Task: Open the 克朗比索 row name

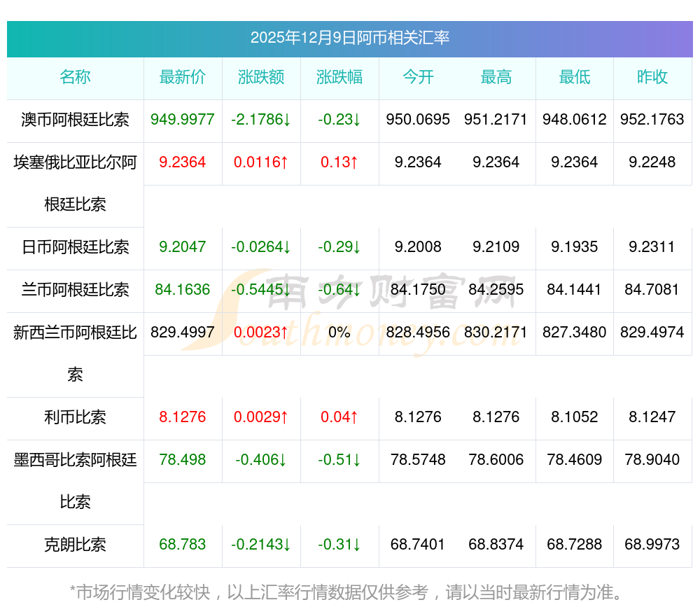Action: tap(75, 545)
